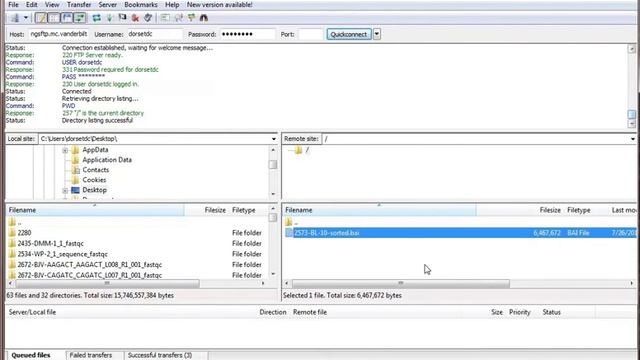Open the Server menu
Screen dimensions: 640x360
[x=108, y=5]
